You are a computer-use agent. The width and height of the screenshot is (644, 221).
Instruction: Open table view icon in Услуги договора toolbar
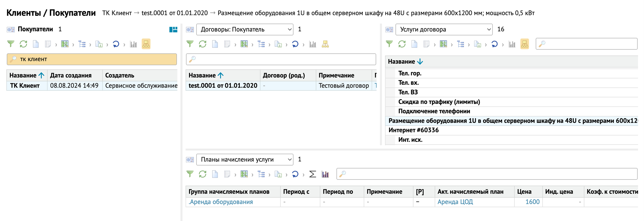443,44
